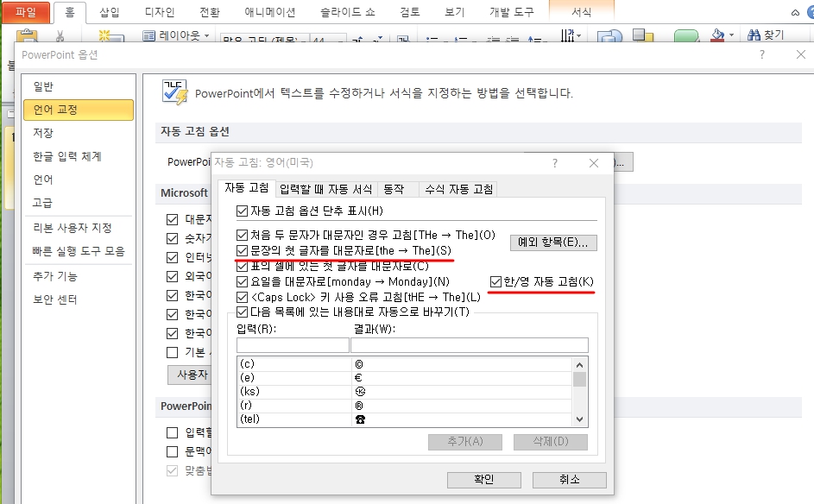Click the Cut scissors icon

[60, 35]
